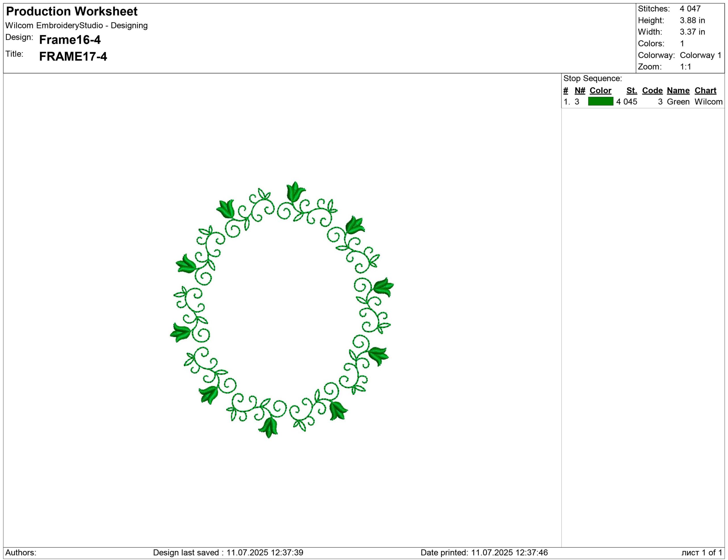The image size is (728, 560).
Task: Click the Stitches count 4 047
Action: click(690, 9)
